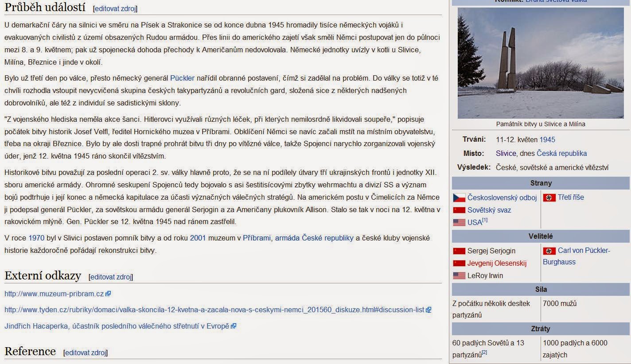Click the Trvání label in the infobox
631x364 pixels.
[x=474, y=140]
